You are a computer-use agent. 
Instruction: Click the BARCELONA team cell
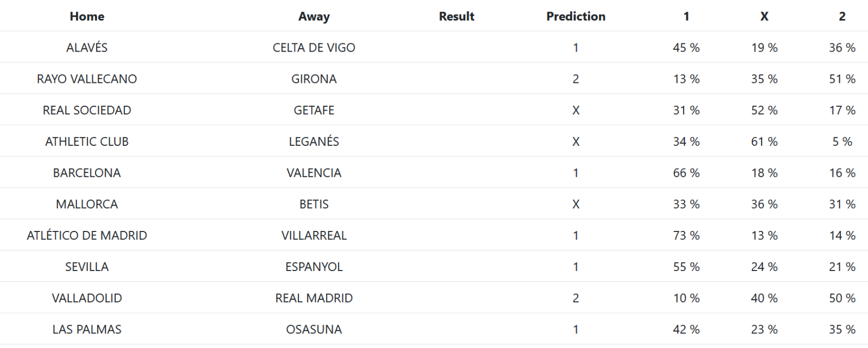(x=87, y=173)
